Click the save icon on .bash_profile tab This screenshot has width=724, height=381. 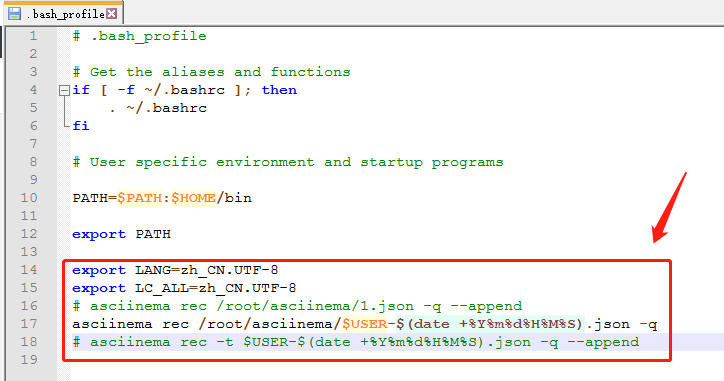click(x=14, y=14)
